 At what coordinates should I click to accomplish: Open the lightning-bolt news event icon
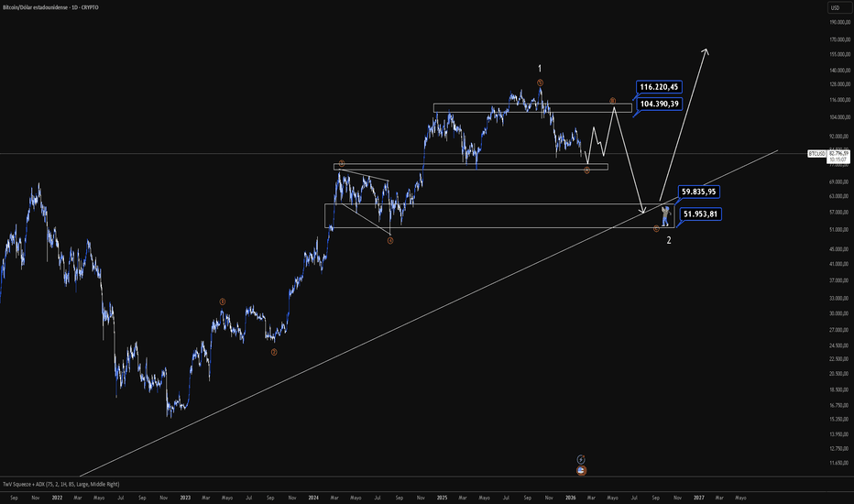point(581,459)
